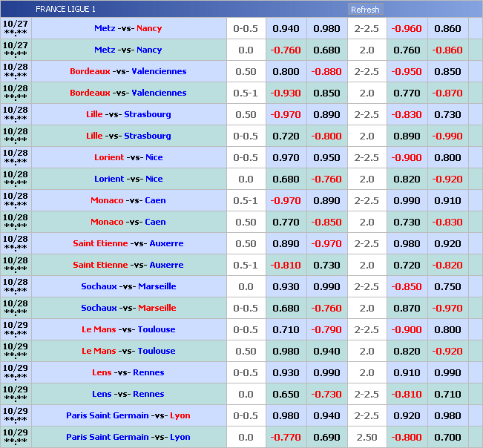Click -0.950 odds for Bordeaux vs Valenciennes
483x448 pixels.
click(x=407, y=71)
